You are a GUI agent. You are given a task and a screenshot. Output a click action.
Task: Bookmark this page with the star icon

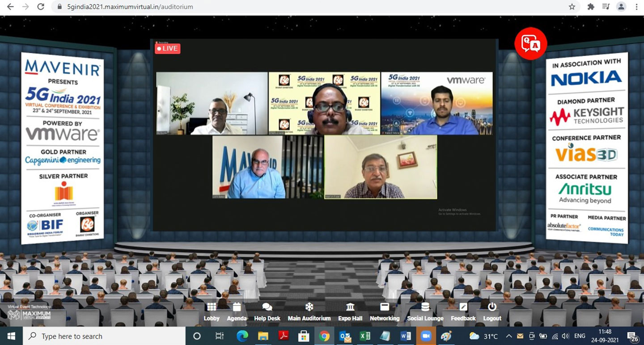[x=572, y=7]
